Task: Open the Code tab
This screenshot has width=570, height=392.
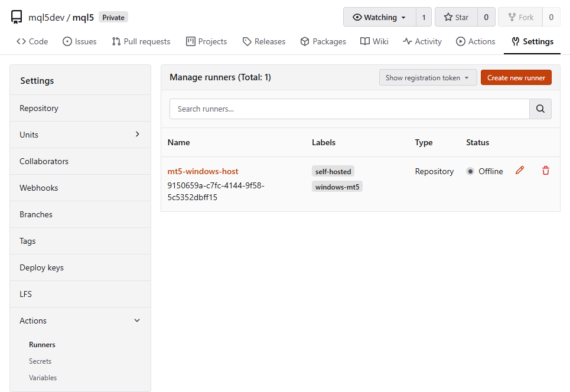Action: click(32, 41)
